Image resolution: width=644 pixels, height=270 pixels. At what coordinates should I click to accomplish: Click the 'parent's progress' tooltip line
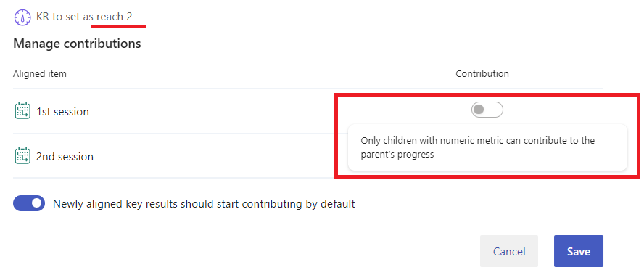click(397, 155)
